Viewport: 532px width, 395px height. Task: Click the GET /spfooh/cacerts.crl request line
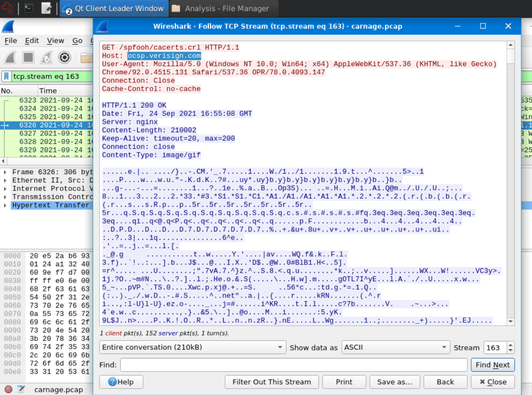click(172, 48)
